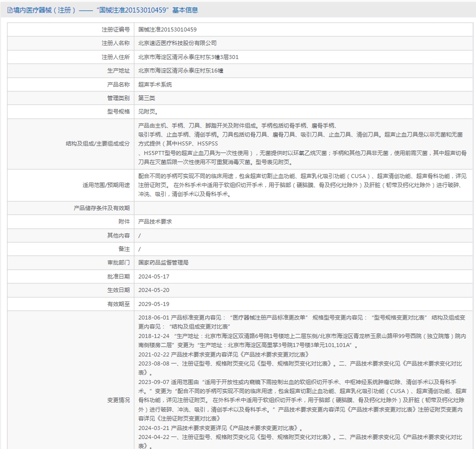The height and width of the screenshot is (449, 476).
Task: Select company name 北京速迈医疗科技股份有限公司
Action: click(177, 43)
